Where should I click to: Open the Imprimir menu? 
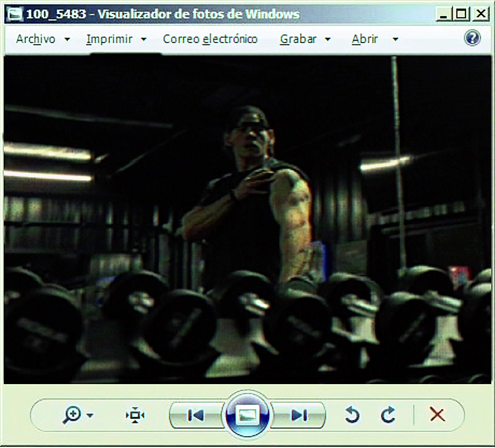click(109, 39)
